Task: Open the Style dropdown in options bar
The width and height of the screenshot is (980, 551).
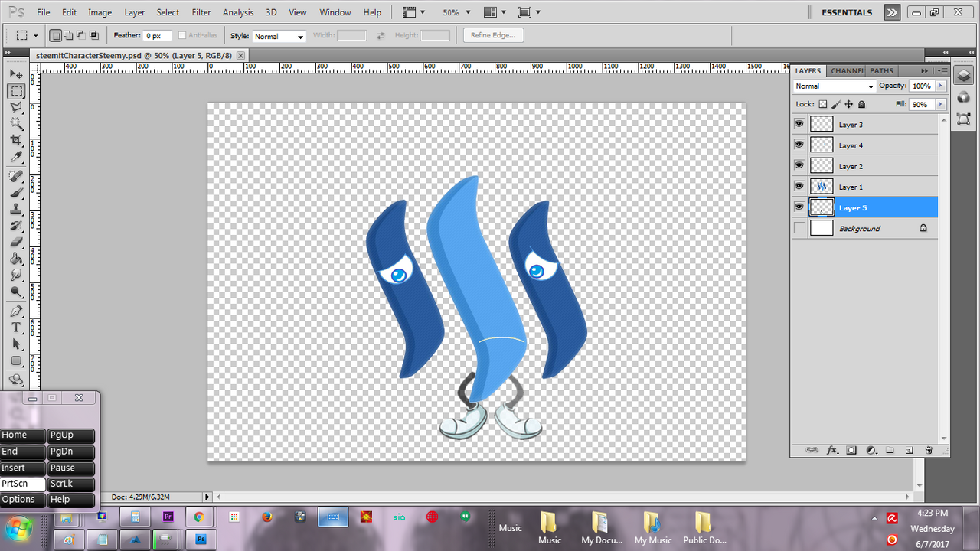Action: coord(279,36)
